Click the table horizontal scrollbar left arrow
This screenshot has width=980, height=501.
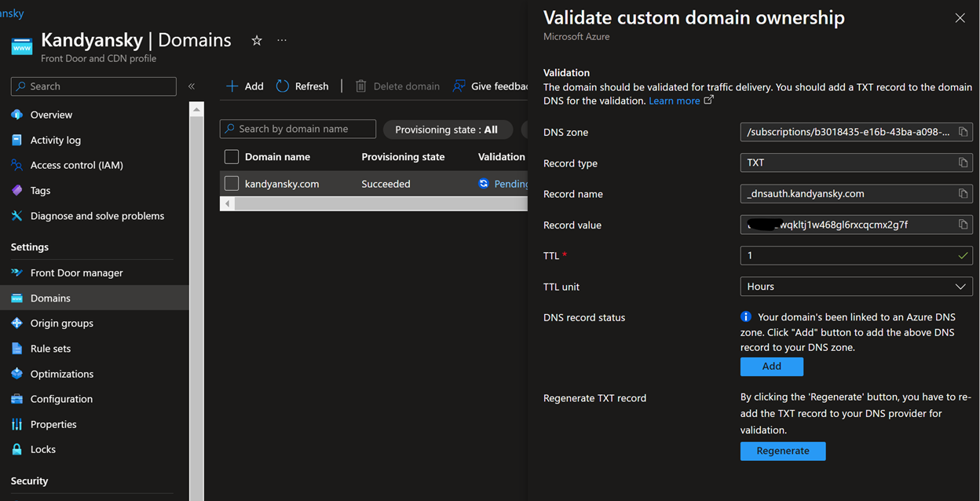pos(227,203)
